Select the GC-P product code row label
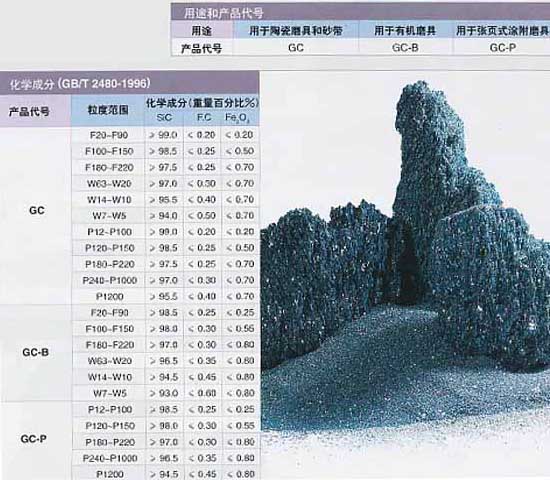 (34, 439)
